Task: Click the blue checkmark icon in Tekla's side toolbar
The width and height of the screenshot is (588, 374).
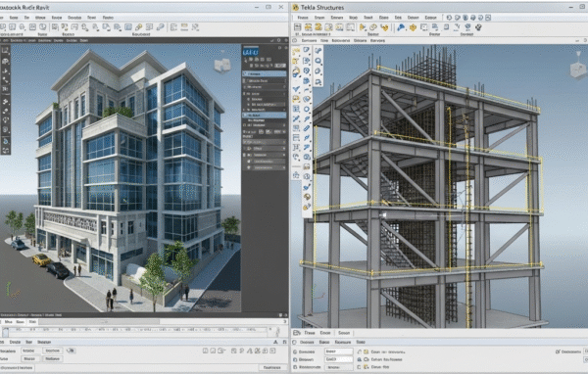Action: pyautogui.click(x=296, y=88)
